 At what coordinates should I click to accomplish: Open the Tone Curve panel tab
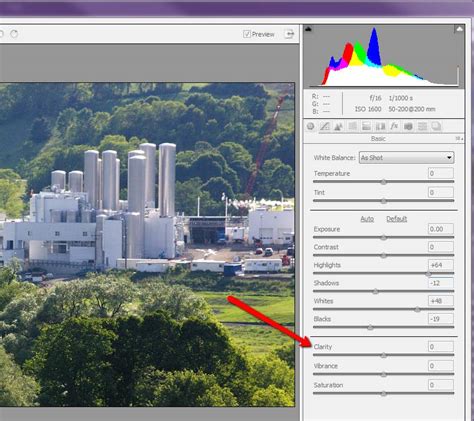click(x=325, y=126)
